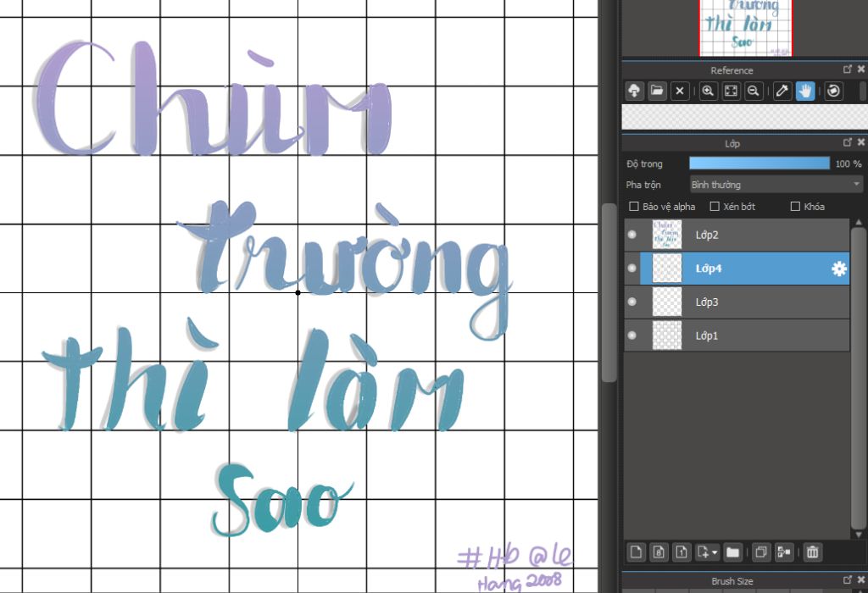This screenshot has width=868, height=593.
Task: Select the eyedropper in Reference panel
Action: [x=782, y=91]
